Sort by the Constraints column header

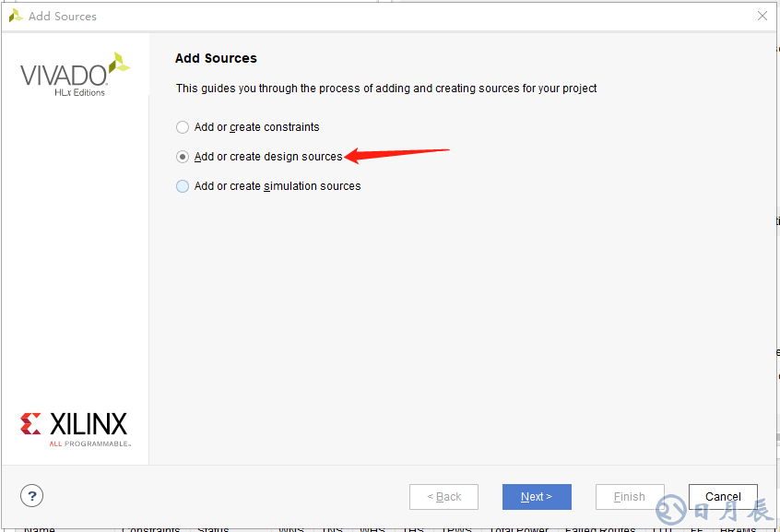(x=150, y=529)
